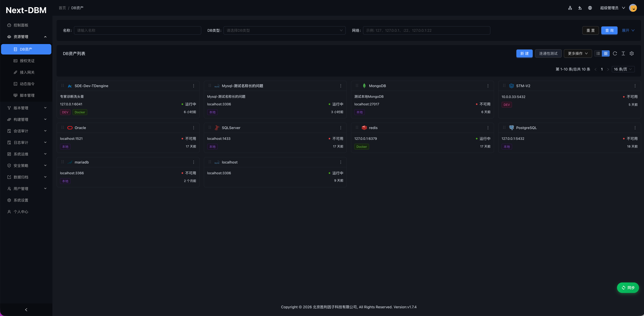The width and height of the screenshot is (644, 316).
Task: Click language globe icon in header
Action: coord(590,8)
